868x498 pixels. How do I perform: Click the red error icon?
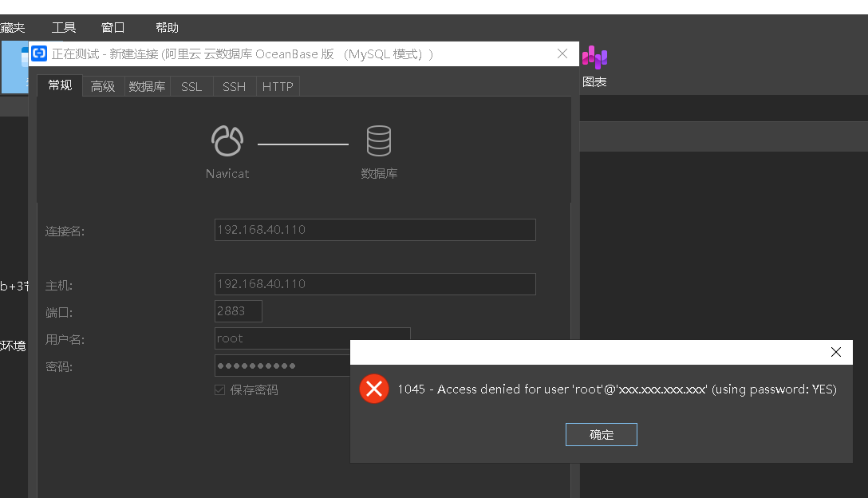373,389
